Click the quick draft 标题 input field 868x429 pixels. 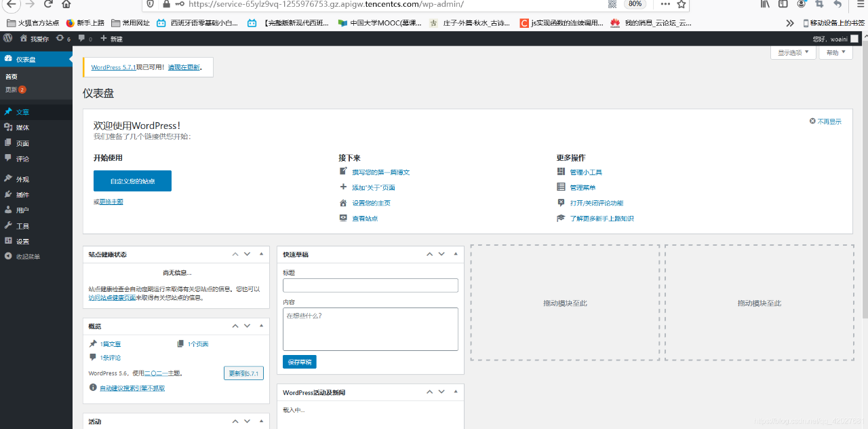(x=370, y=285)
